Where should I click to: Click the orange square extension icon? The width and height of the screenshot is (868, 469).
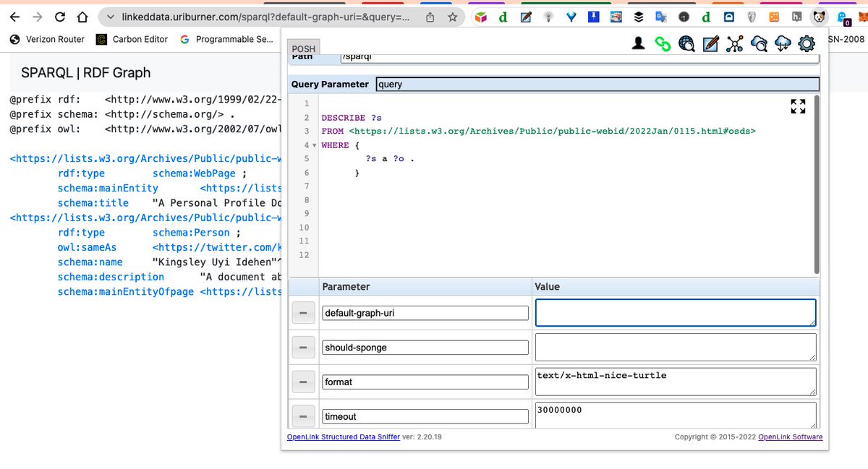point(774,17)
